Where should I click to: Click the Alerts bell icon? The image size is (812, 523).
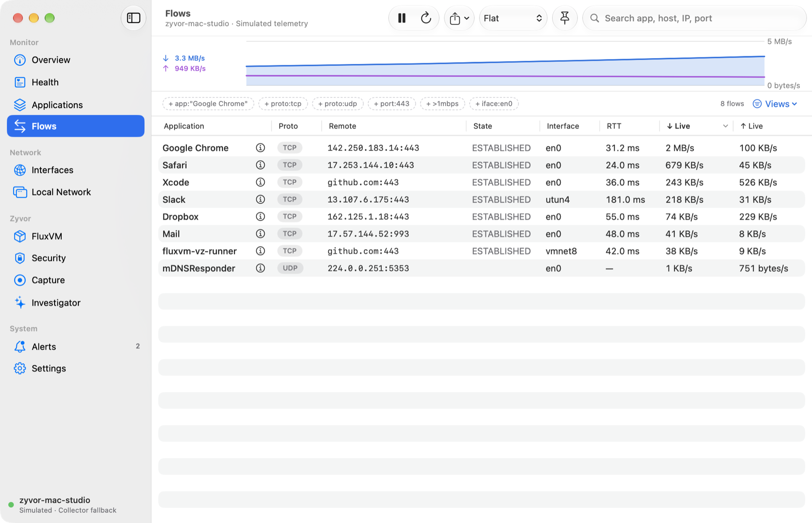tap(20, 347)
